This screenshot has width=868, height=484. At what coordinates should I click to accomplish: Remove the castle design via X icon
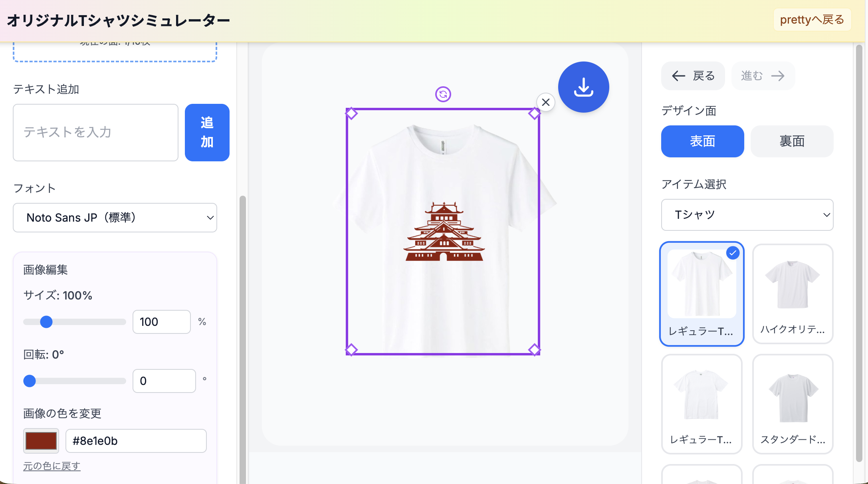tap(545, 102)
